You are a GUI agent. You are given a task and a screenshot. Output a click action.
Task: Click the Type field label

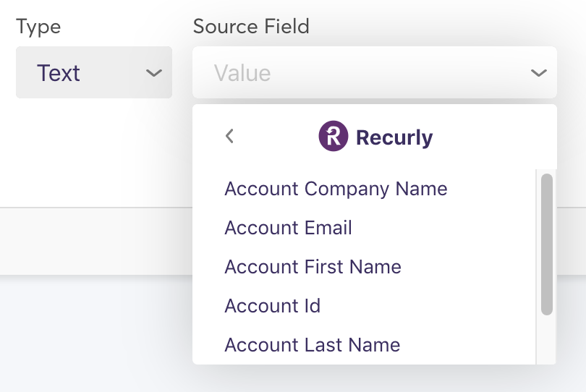38,27
